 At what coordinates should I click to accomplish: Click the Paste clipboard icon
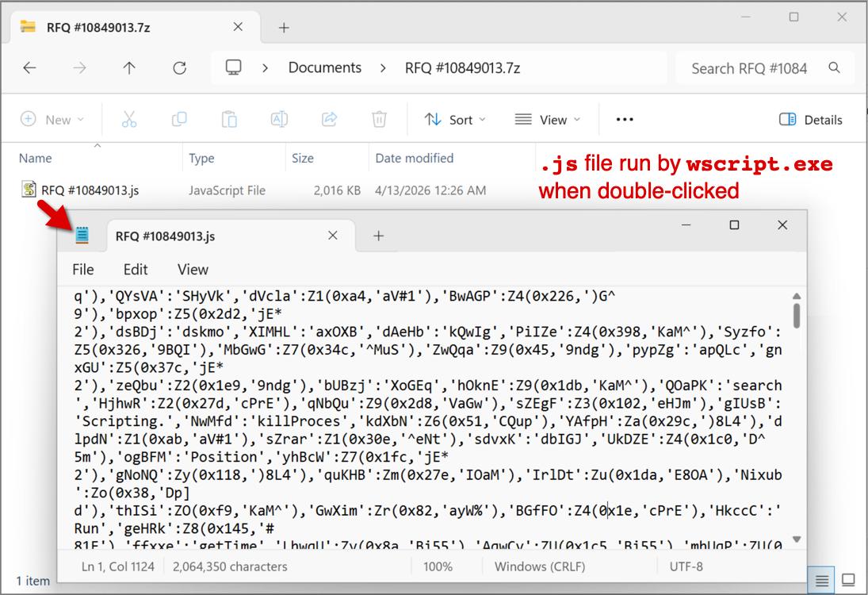(229, 120)
